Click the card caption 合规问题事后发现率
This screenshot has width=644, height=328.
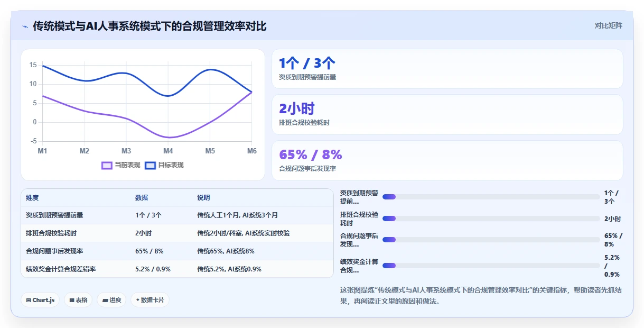pos(307,168)
